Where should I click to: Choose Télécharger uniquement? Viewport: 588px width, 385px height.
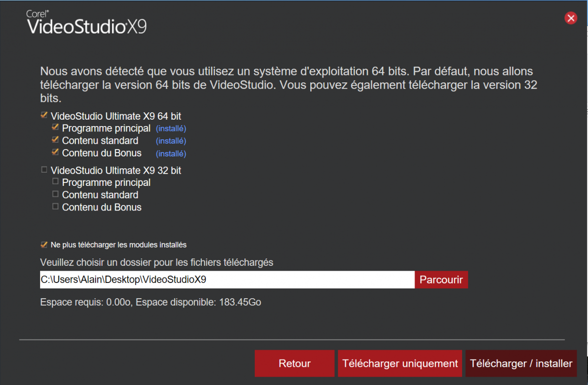click(x=400, y=363)
